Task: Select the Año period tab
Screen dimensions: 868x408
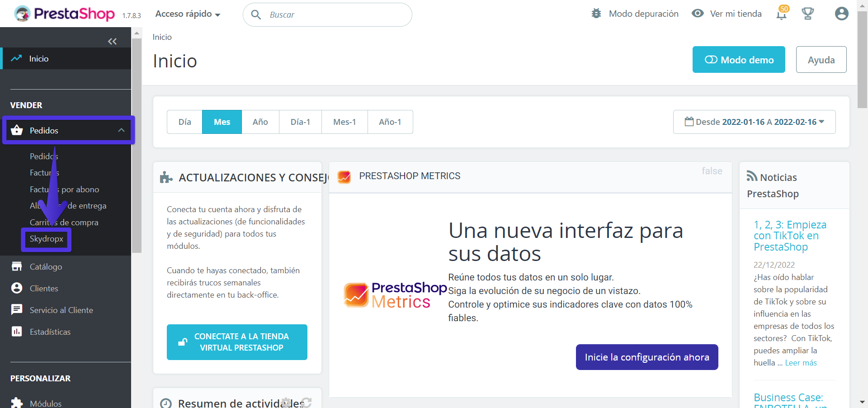Action: point(260,122)
